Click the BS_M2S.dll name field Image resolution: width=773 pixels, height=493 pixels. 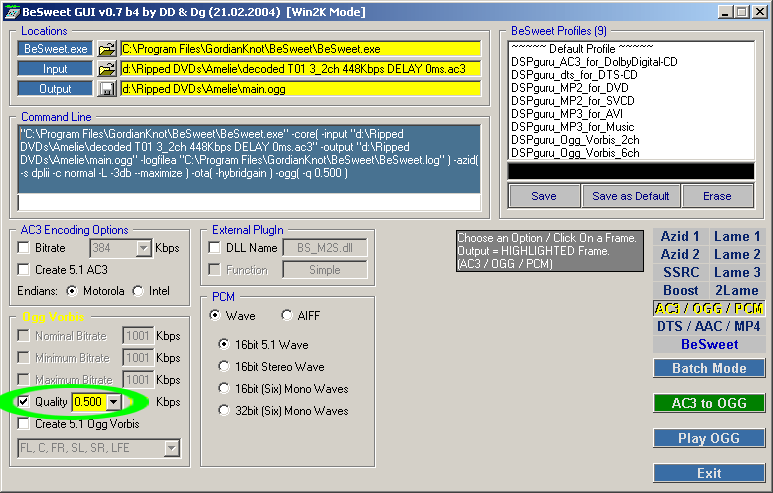[325, 248]
